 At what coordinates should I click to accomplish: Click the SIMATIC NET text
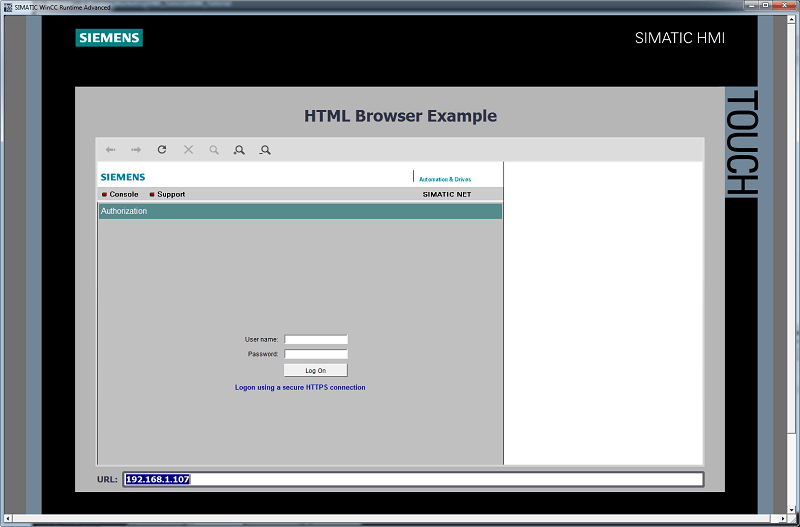tap(447, 194)
